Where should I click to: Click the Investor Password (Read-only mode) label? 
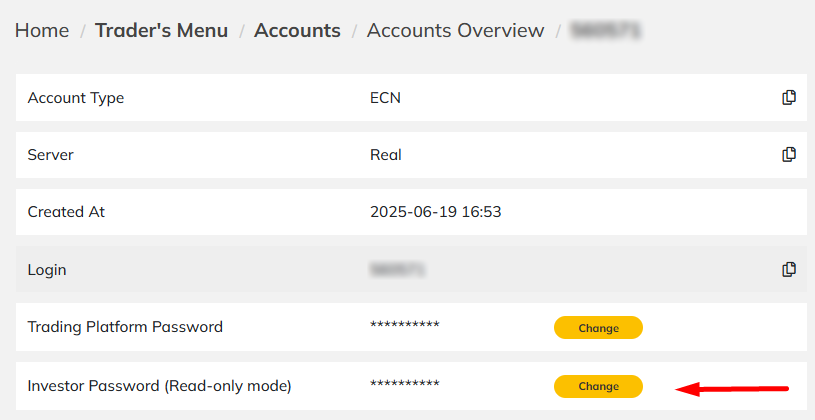tap(160, 386)
